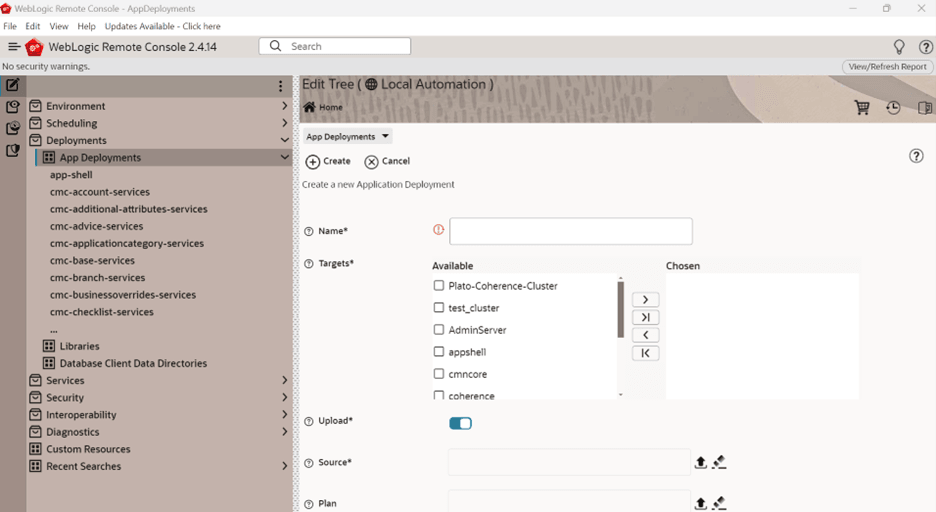936x512 pixels.
Task: Open the header help question mark icon
Action: pyautogui.click(x=925, y=47)
